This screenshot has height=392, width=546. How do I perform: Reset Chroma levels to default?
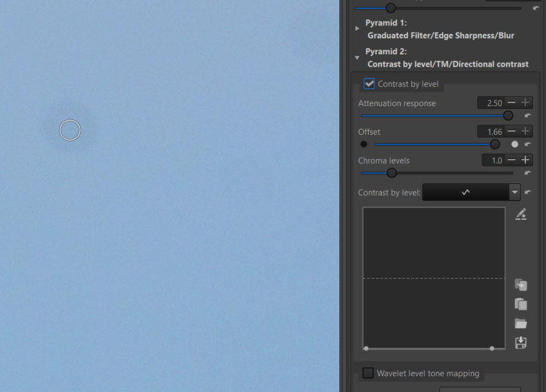click(x=528, y=173)
